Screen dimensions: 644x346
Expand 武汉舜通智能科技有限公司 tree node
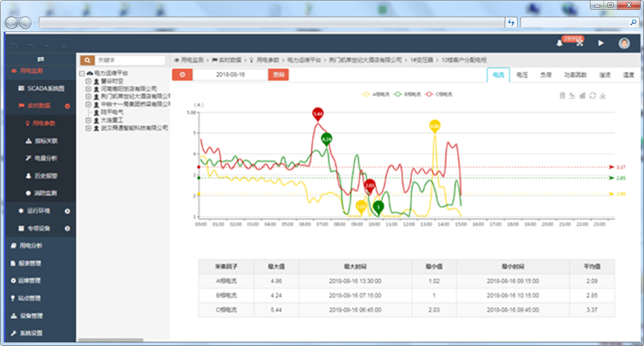coord(88,128)
